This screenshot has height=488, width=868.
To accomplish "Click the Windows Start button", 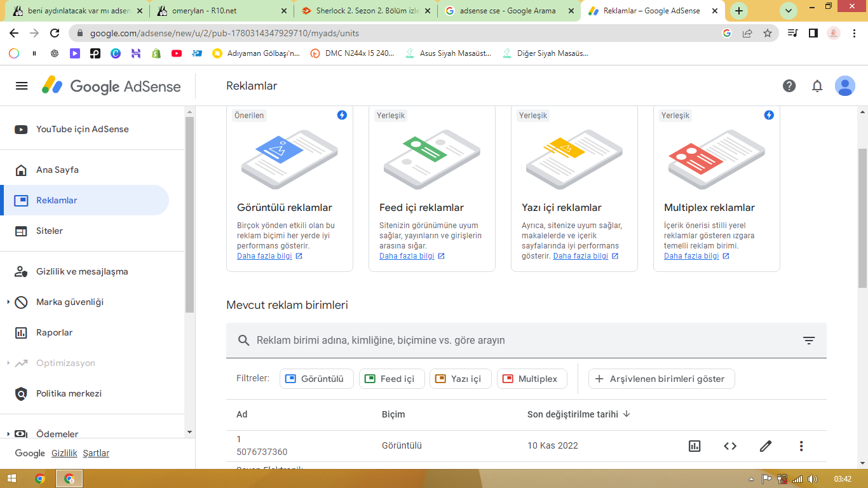I will coord(13,478).
